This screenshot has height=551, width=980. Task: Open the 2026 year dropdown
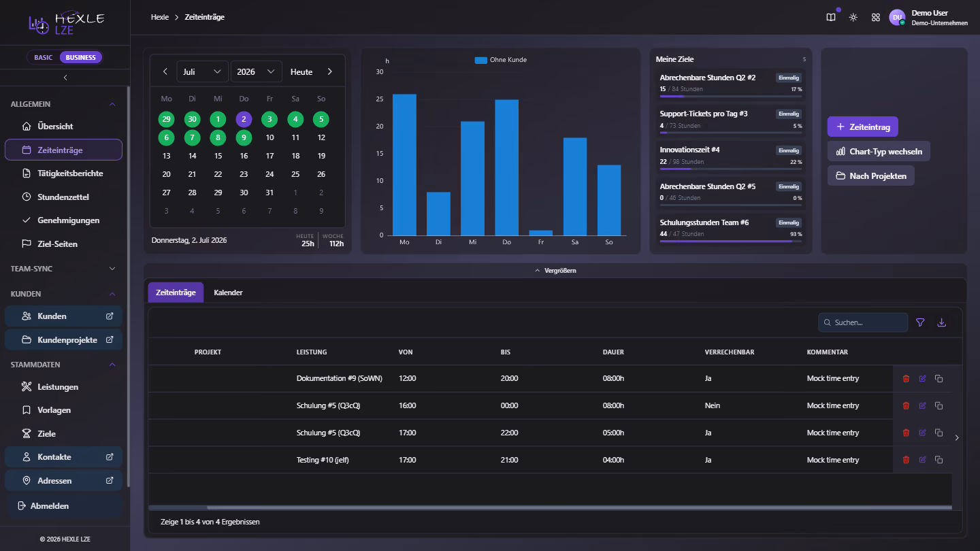(256, 71)
